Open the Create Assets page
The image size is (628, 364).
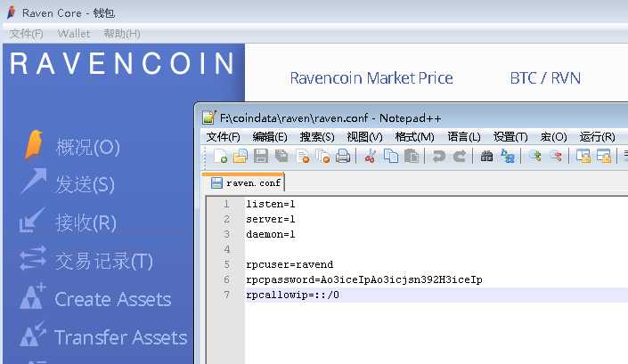click(113, 299)
